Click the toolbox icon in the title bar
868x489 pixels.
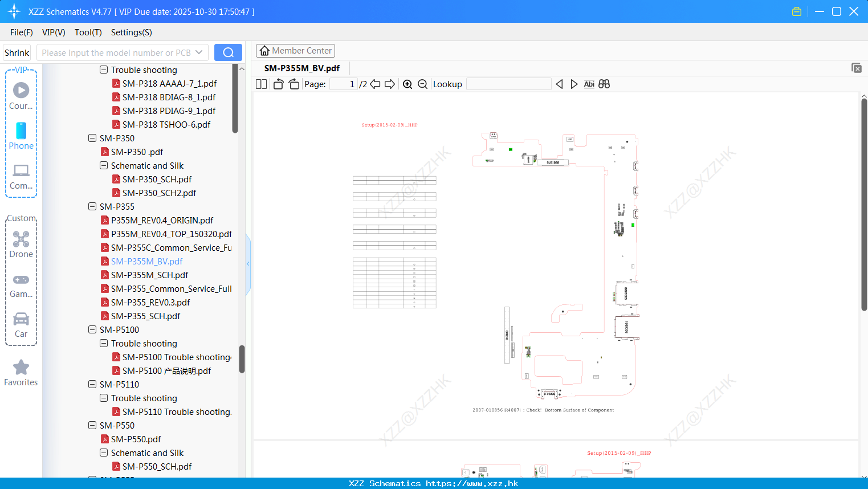(x=797, y=11)
